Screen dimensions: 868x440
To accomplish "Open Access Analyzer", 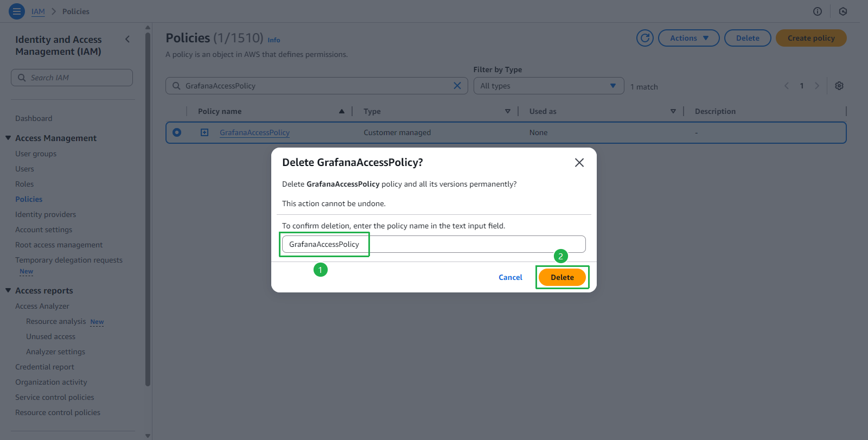I will tap(42, 306).
